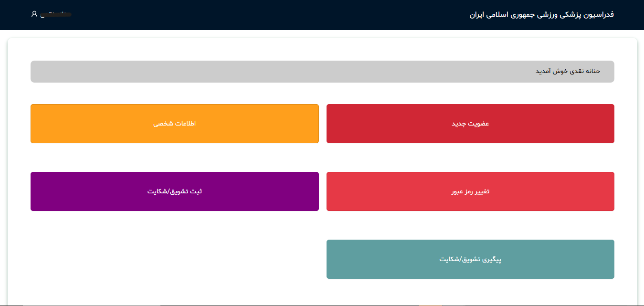Click the dark red tile
Screen dimensions: 644x306
click(470, 124)
